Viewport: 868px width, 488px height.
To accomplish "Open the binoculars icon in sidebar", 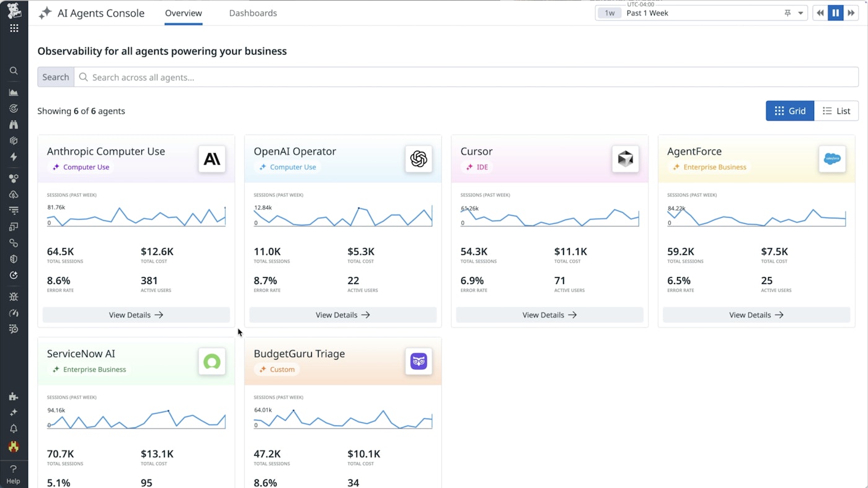I will (14, 125).
